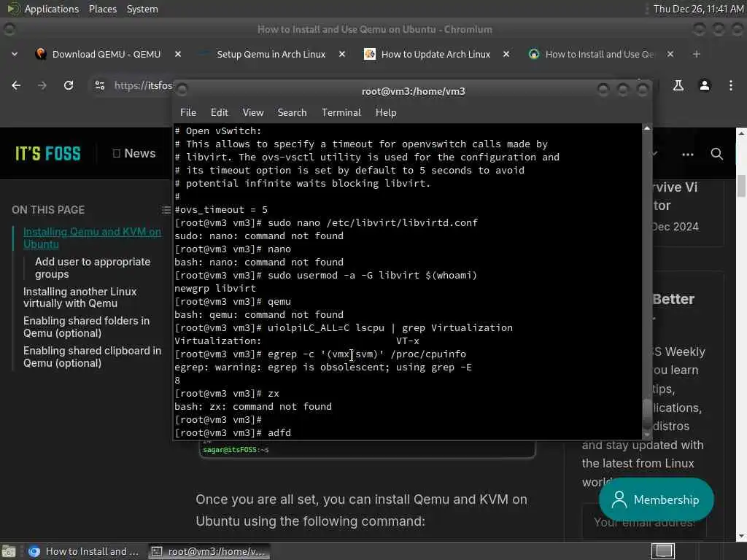Expand the tab search dropdown arrow
This screenshot has height=560, width=747.
tap(15, 54)
